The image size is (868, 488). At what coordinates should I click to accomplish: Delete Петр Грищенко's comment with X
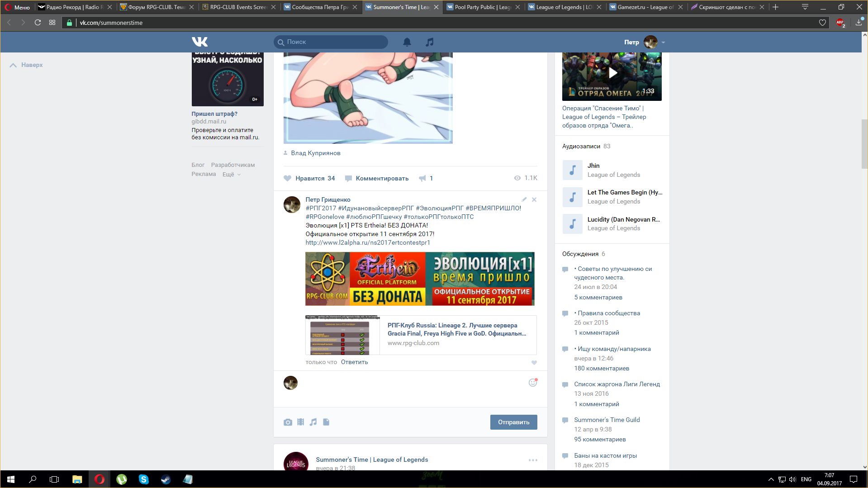(534, 199)
